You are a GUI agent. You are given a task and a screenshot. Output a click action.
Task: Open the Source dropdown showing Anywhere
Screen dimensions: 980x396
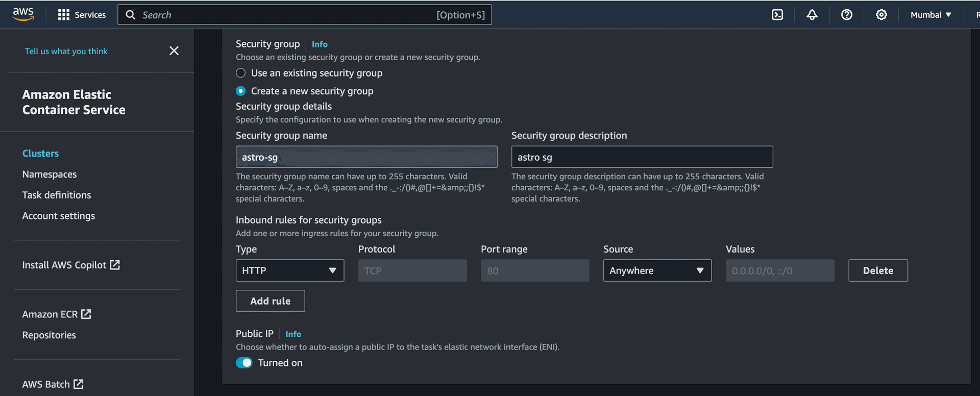click(x=657, y=270)
